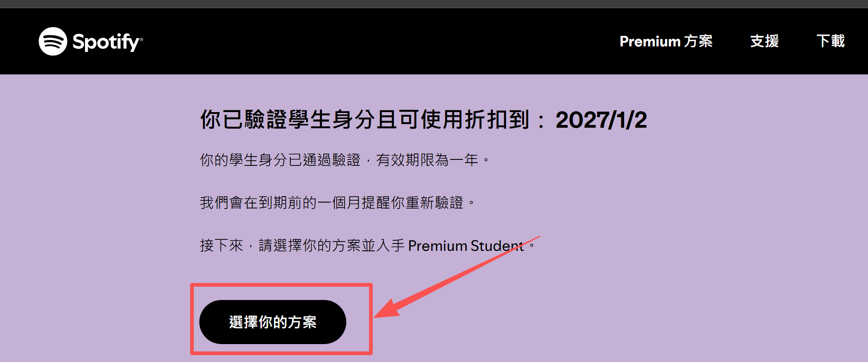Open the Premium 方案 menu item

[666, 41]
